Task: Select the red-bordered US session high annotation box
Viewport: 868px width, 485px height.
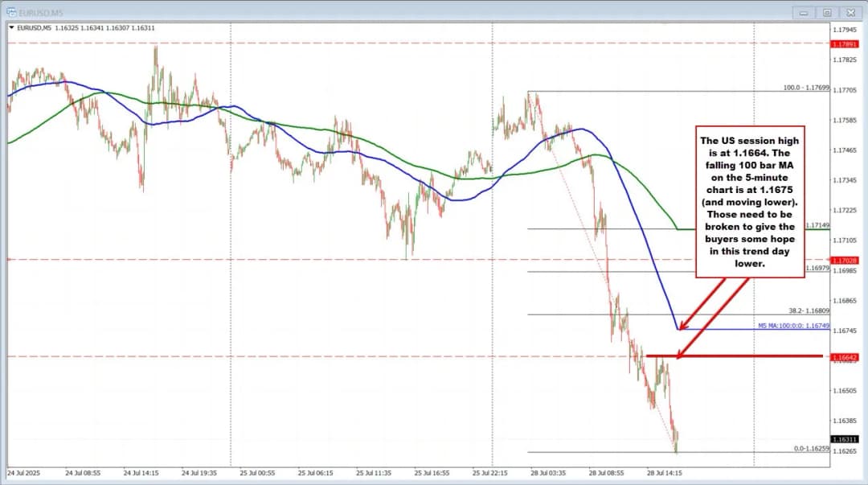Action: point(750,201)
